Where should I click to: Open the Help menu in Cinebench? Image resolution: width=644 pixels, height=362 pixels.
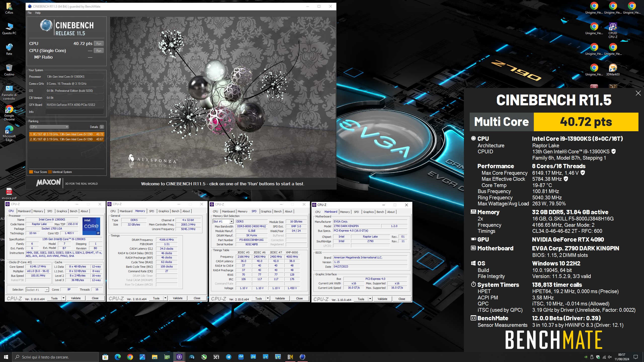point(38,13)
